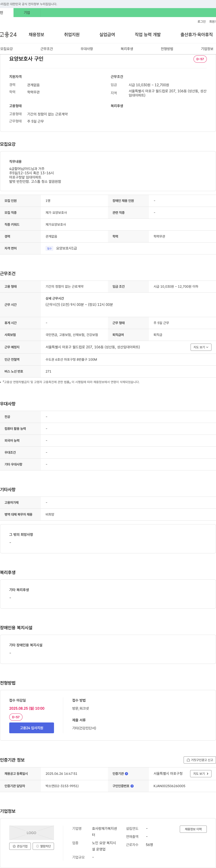Click 임금 조건 value 시급 10,030원 ~ 12,700원 이하

(x=176, y=286)
